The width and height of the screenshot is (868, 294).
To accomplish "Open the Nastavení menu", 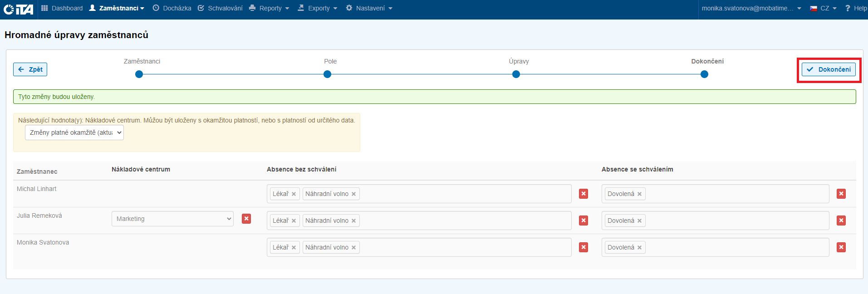I will [x=369, y=8].
